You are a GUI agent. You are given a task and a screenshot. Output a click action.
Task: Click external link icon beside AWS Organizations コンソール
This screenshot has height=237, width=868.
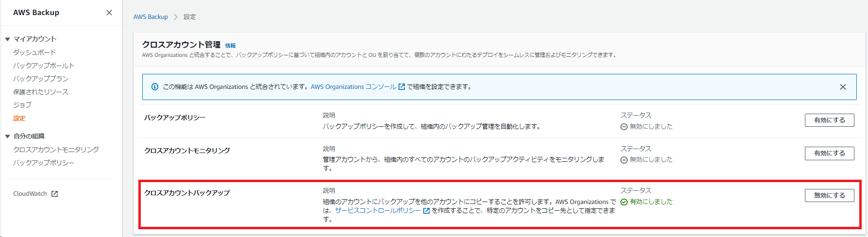(x=401, y=87)
